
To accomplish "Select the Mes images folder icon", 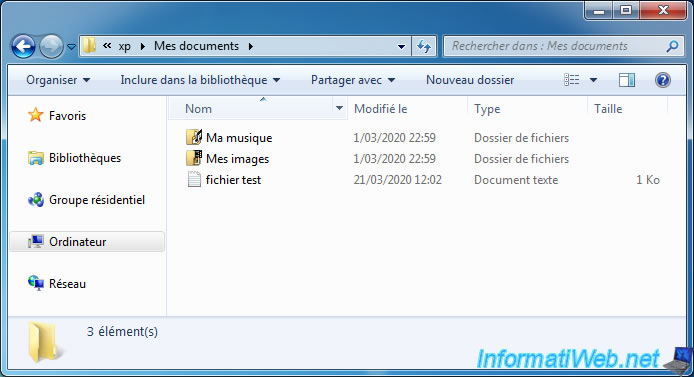I will click(194, 158).
